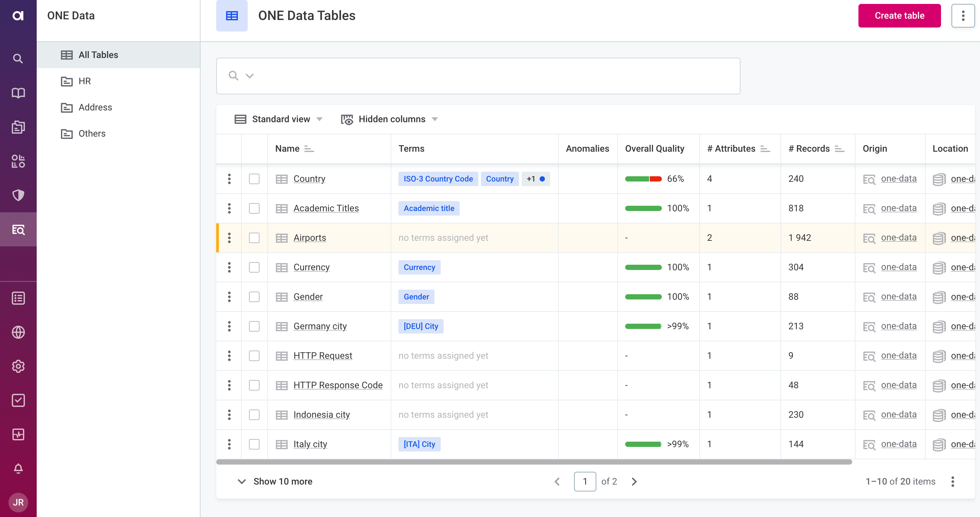
Task: Click the JR user avatar
Action: pyautogui.click(x=18, y=502)
